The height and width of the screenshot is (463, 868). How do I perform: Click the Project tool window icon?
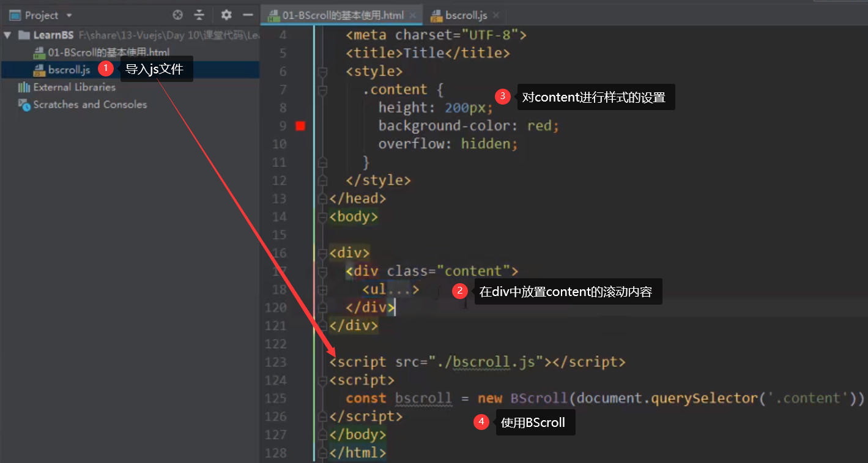pos(15,15)
